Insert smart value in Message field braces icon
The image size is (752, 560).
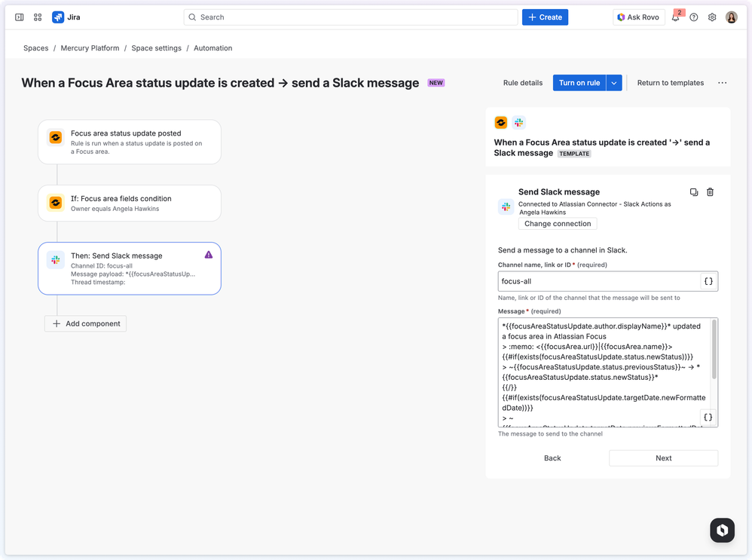click(x=708, y=418)
